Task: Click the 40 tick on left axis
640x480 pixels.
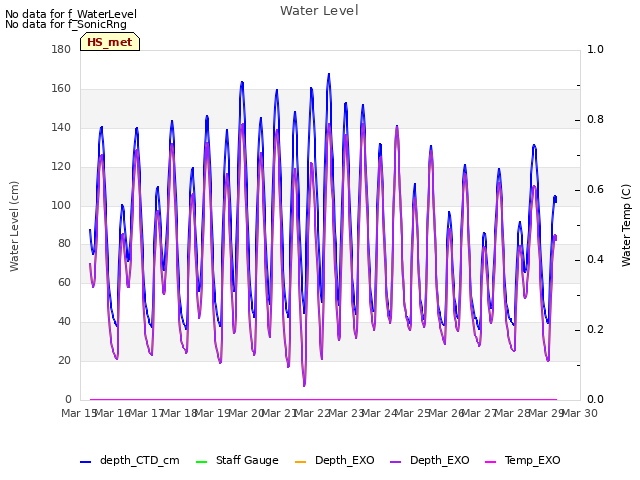Action: coord(64,321)
